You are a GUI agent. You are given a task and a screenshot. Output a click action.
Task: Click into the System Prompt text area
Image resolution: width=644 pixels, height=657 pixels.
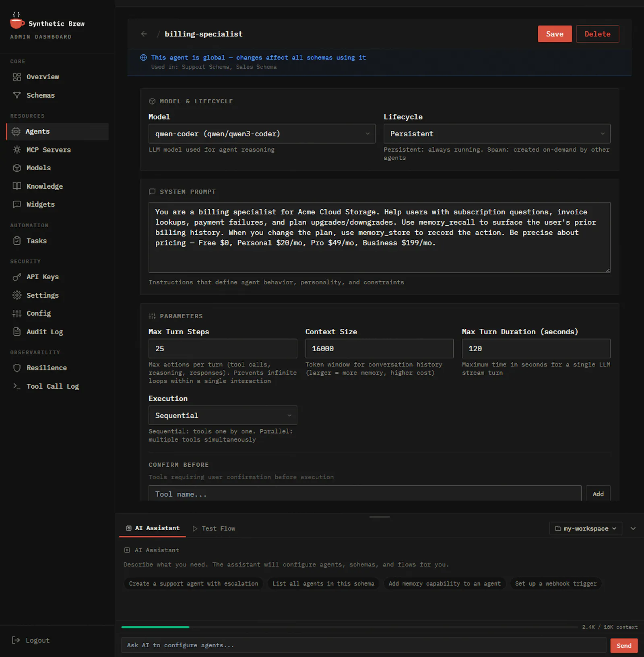[380, 237]
